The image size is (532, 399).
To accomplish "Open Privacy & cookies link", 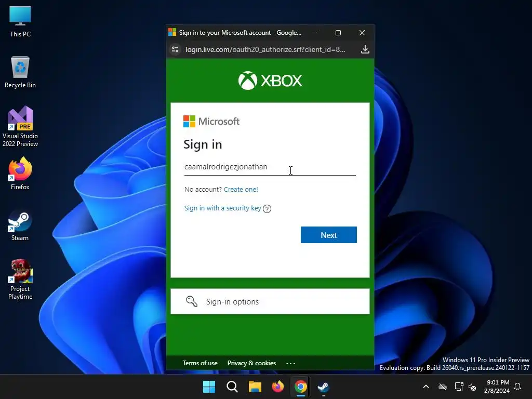I will coord(252,363).
